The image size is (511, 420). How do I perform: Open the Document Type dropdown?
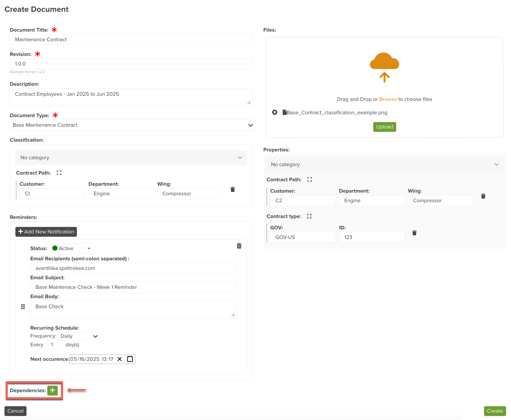[132, 125]
